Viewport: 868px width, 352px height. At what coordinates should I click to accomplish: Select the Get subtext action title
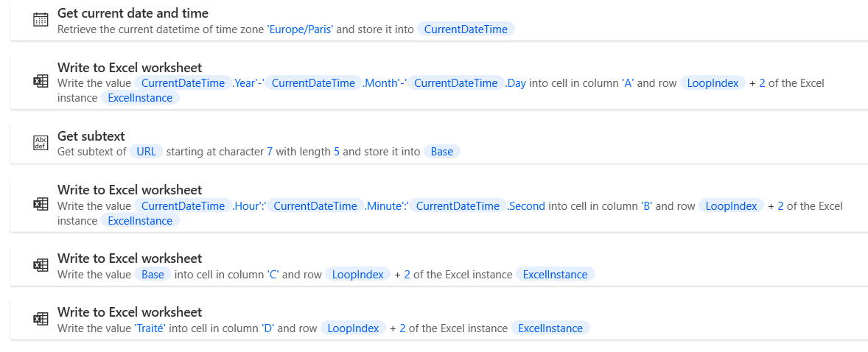click(91, 136)
